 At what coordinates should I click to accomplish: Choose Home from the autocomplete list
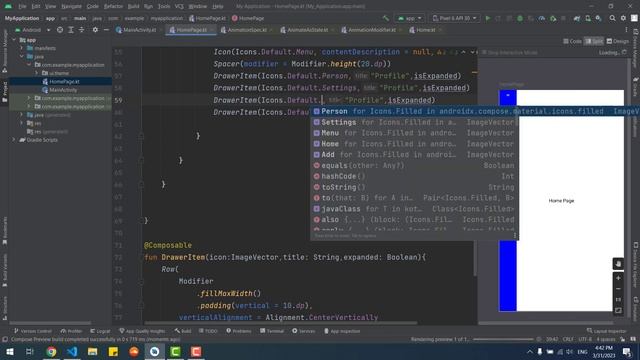click(x=414, y=144)
